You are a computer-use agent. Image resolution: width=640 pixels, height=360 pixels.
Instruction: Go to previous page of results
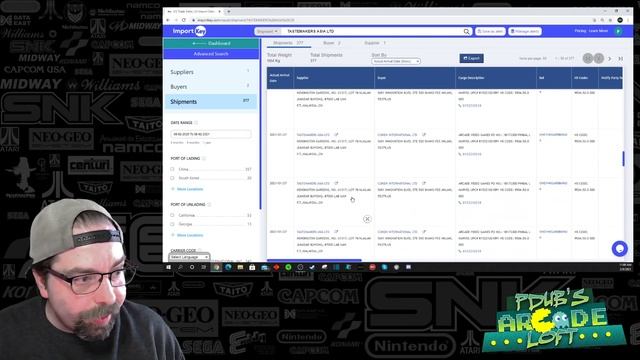pos(598,58)
